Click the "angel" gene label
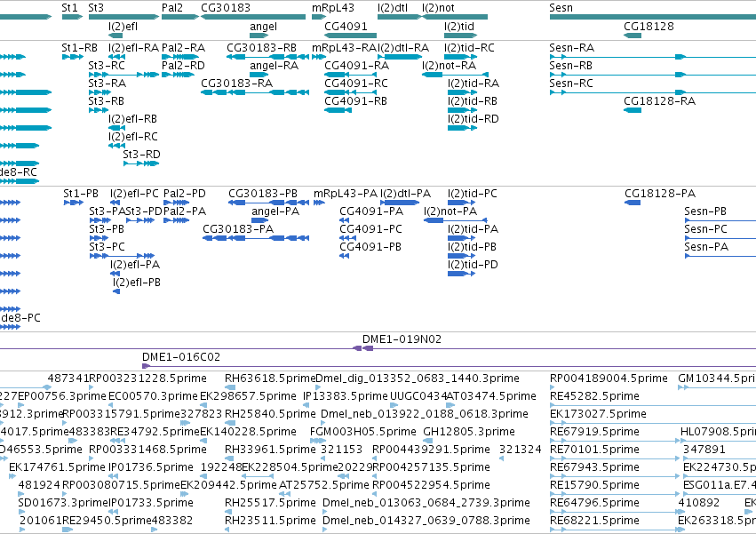 (263, 26)
